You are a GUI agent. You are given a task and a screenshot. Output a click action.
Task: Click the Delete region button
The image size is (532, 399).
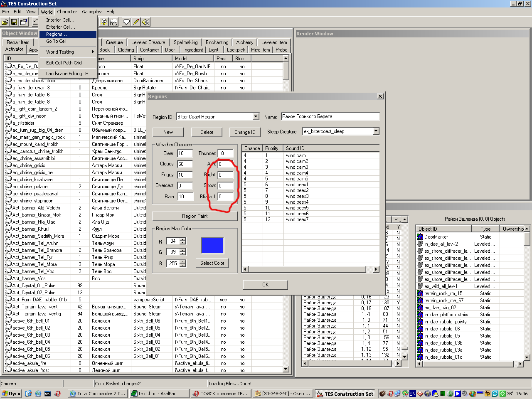pos(207,132)
